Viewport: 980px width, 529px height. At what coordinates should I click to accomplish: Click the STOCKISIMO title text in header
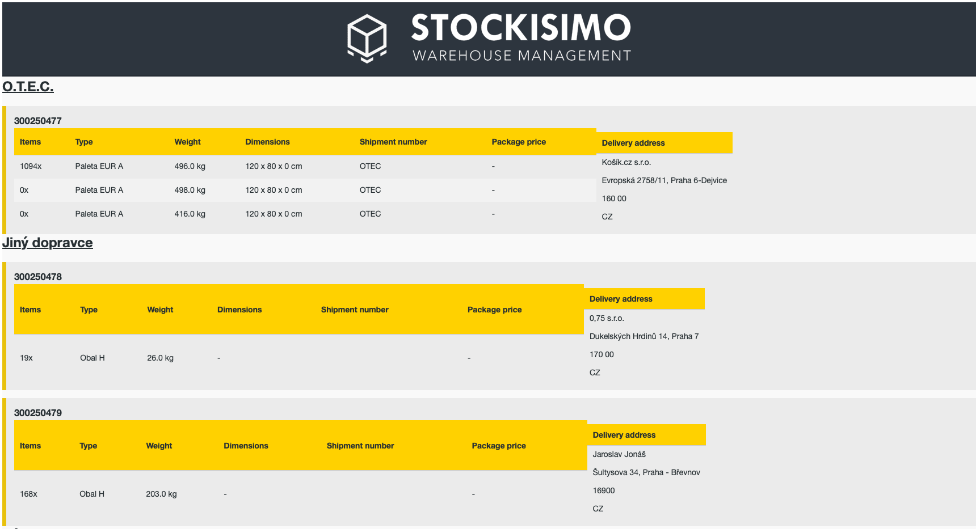tap(520, 28)
